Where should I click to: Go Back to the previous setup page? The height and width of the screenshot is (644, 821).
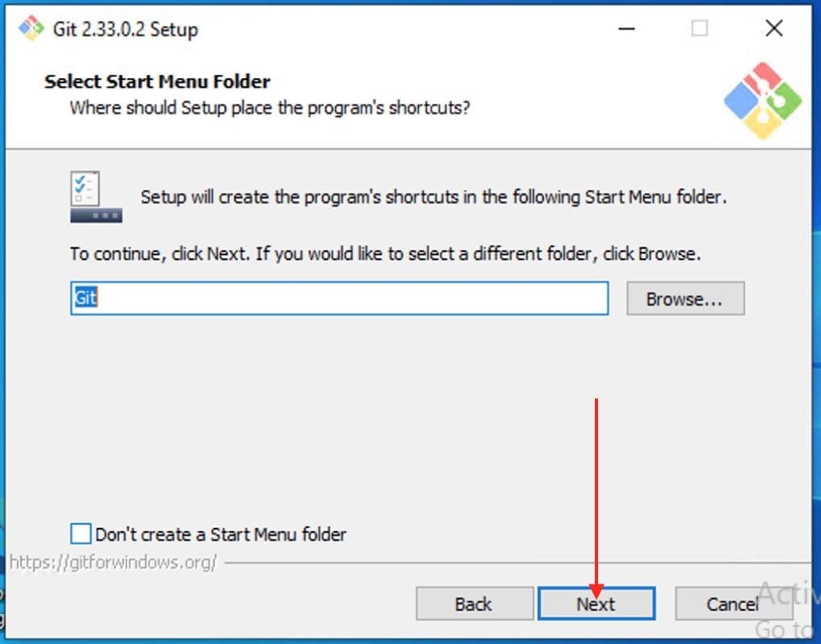474,604
